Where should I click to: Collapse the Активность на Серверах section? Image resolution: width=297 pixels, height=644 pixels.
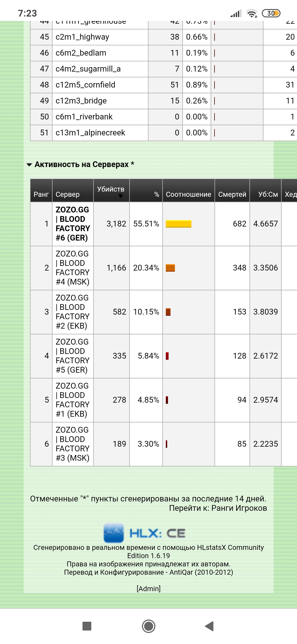[x=29, y=165]
